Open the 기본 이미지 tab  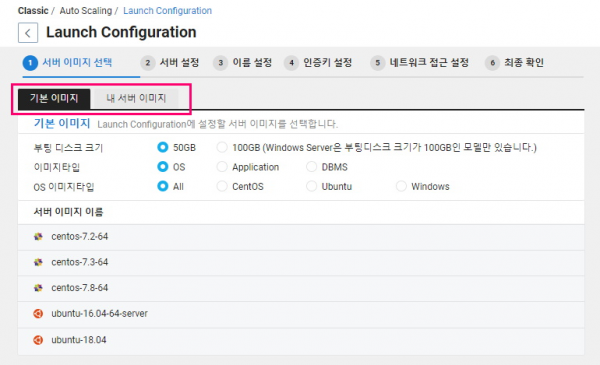point(54,99)
